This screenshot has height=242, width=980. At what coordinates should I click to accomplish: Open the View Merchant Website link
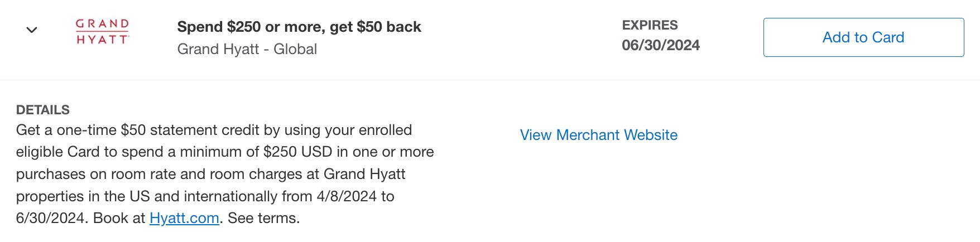tap(598, 135)
